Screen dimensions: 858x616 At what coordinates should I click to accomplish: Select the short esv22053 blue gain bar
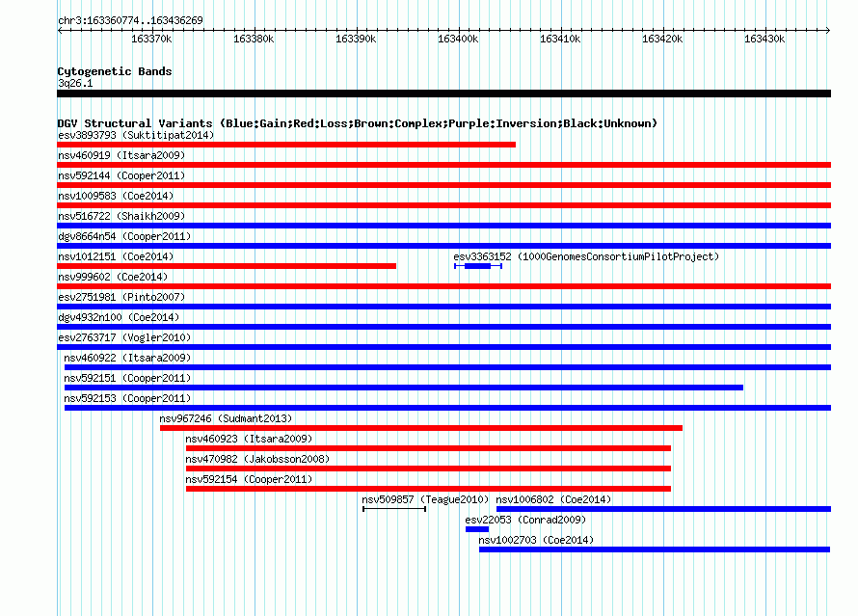click(477, 529)
